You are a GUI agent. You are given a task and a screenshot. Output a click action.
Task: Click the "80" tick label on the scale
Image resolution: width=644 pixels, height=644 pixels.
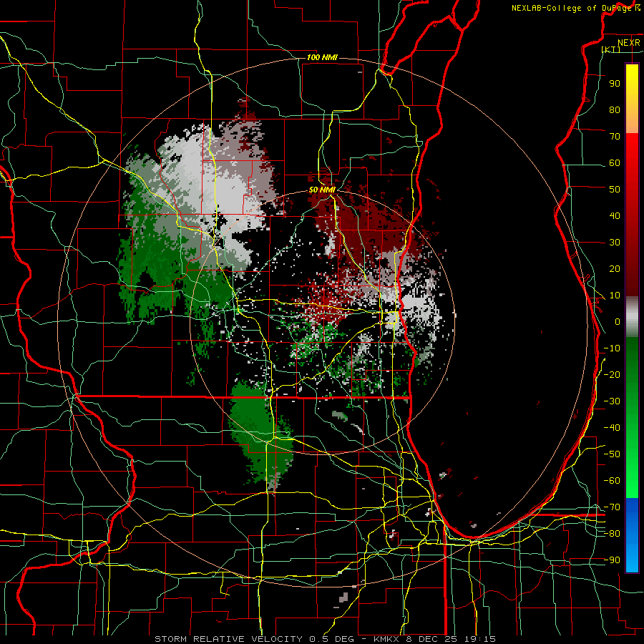point(615,110)
